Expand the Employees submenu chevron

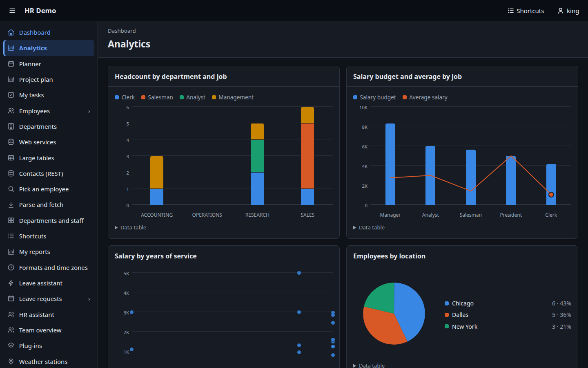click(89, 111)
